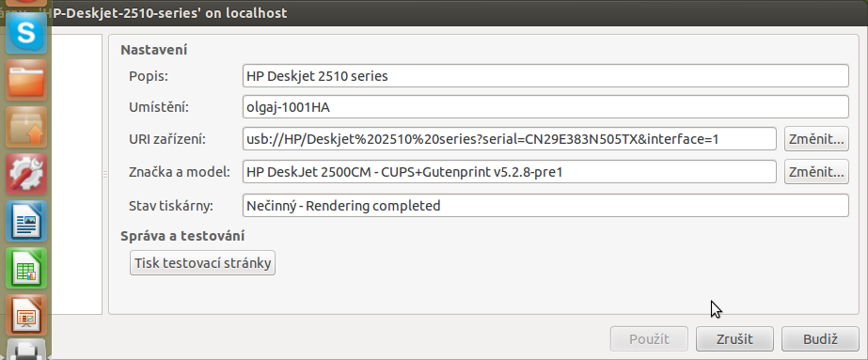The height and width of the screenshot is (360, 868).
Task: Print a test page with Tisk testovací stránky
Action: pyautogui.click(x=202, y=262)
